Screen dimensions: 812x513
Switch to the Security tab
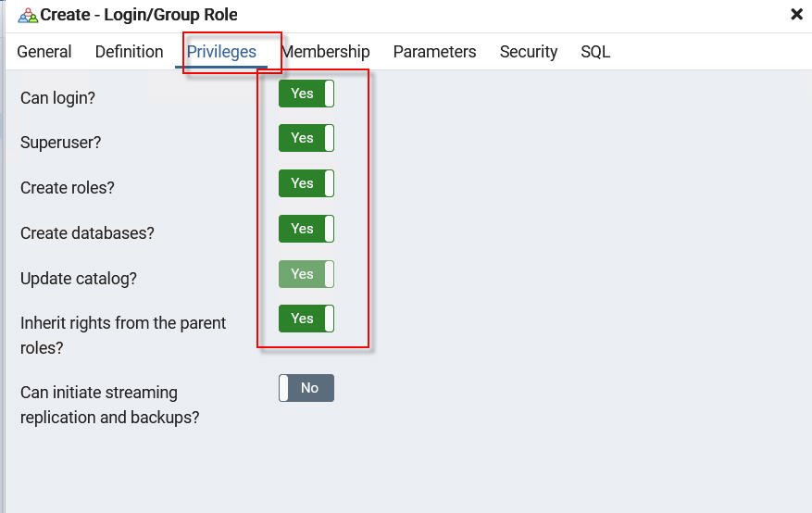point(529,52)
